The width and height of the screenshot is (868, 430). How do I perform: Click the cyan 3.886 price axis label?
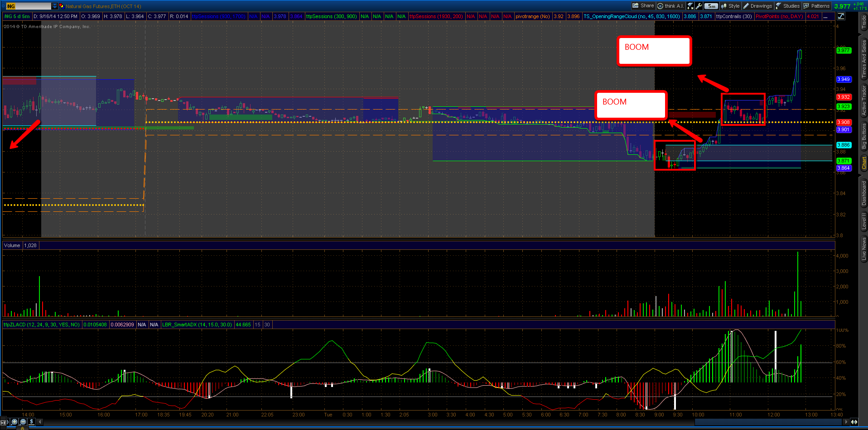pos(844,145)
